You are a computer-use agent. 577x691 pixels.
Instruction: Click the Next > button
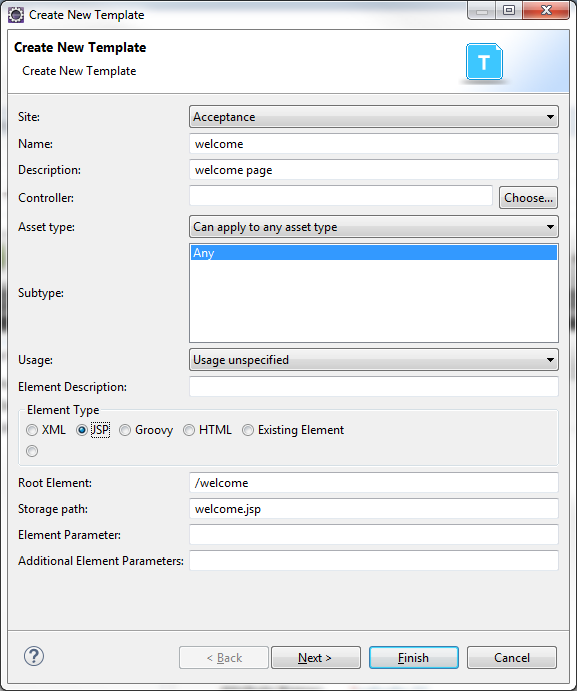316,658
